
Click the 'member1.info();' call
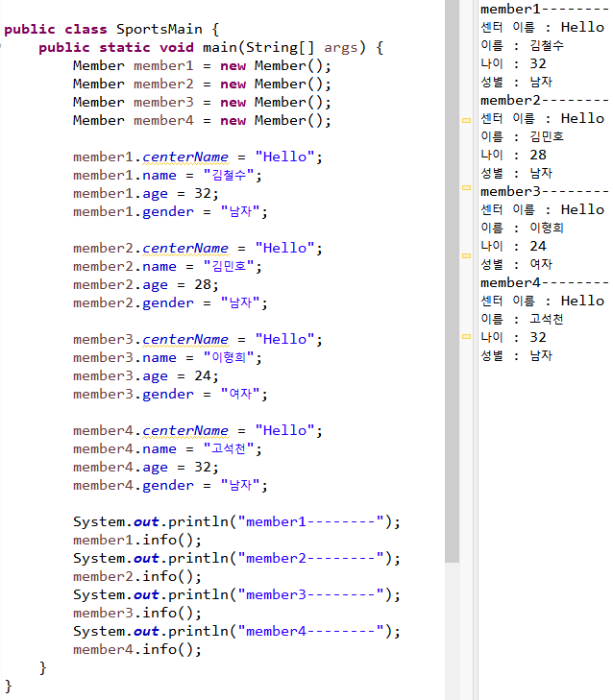(x=137, y=541)
